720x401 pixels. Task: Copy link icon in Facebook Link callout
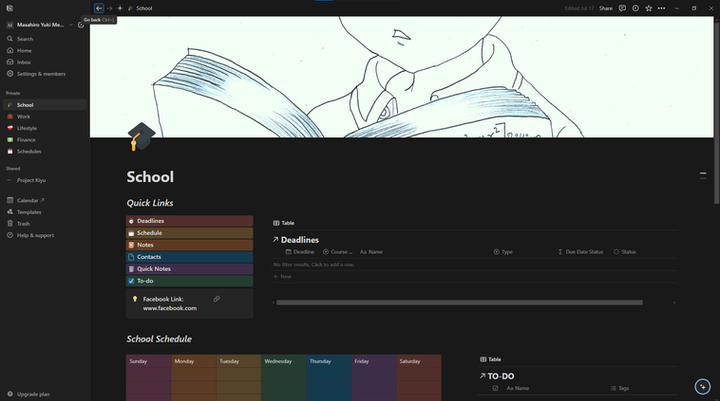[x=216, y=299]
